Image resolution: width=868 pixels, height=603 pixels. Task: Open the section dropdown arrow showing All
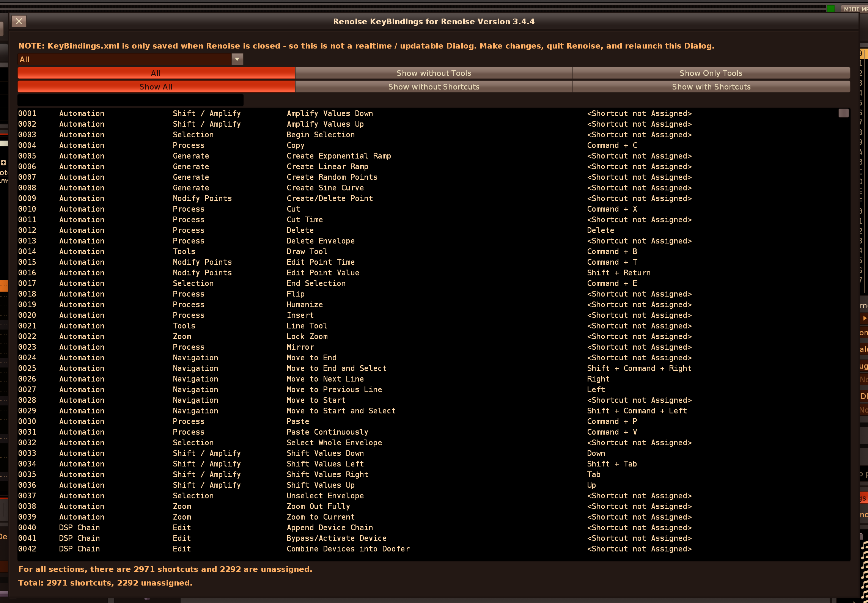click(x=237, y=59)
